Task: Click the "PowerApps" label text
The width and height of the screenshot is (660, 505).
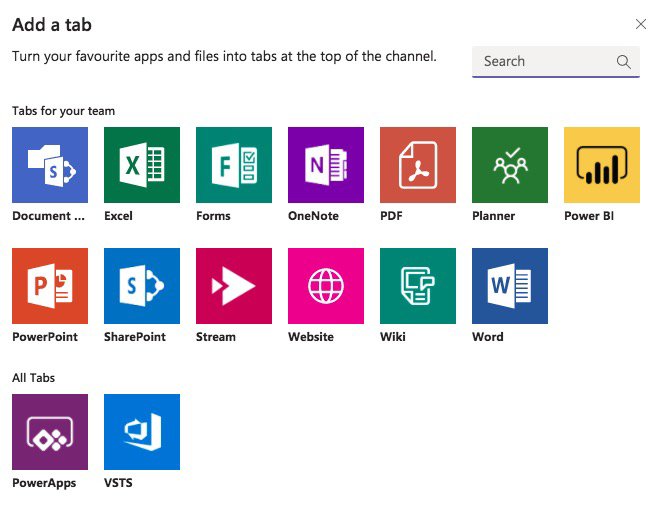Action: (44, 483)
